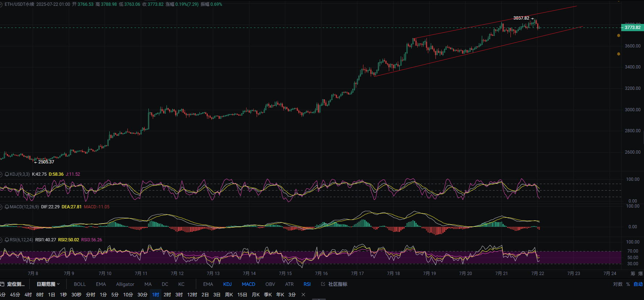
Task: Select the 年K yearly interval
Action: click(x=280, y=295)
